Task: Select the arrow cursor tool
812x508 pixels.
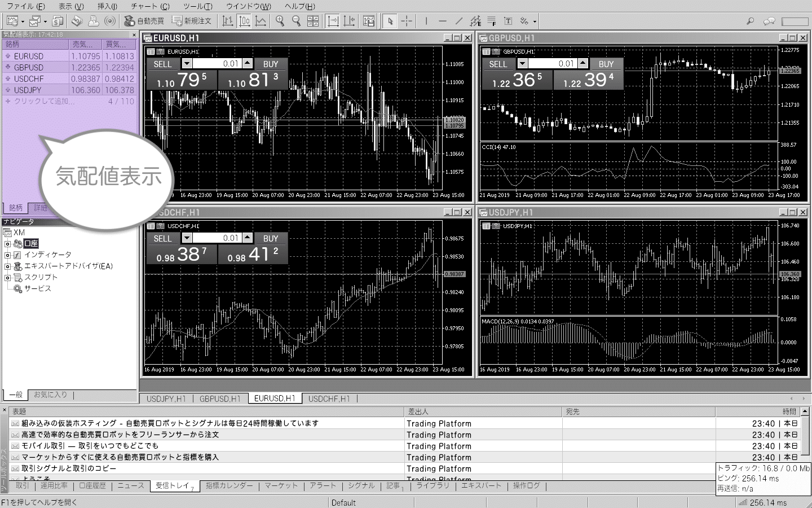Action: pos(390,21)
